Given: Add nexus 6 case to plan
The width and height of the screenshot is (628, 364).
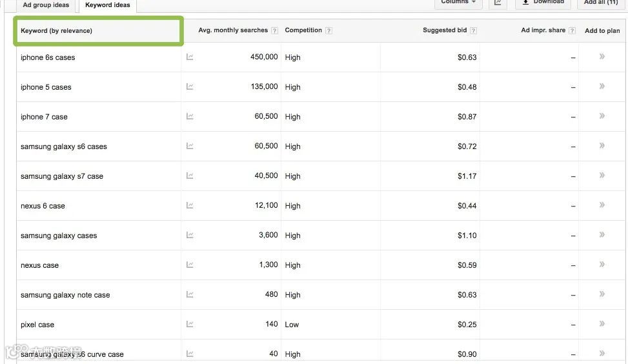Looking at the screenshot, I should (x=602, y=205).
